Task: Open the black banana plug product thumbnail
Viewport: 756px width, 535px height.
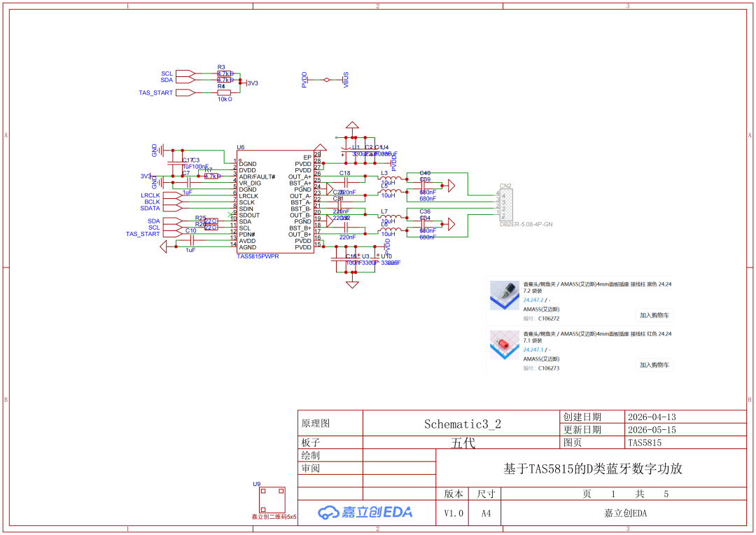Action: (504, 295)
